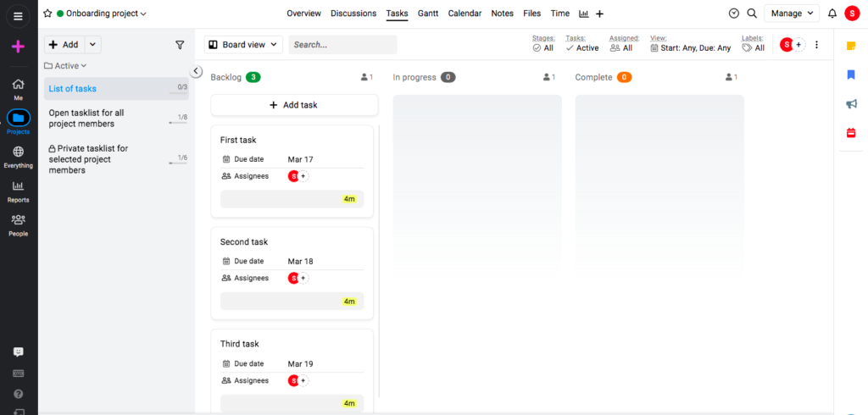This screenshot has height=415, width=868.
Task: Switch to the Overview tab
Action: pos(304,14)
